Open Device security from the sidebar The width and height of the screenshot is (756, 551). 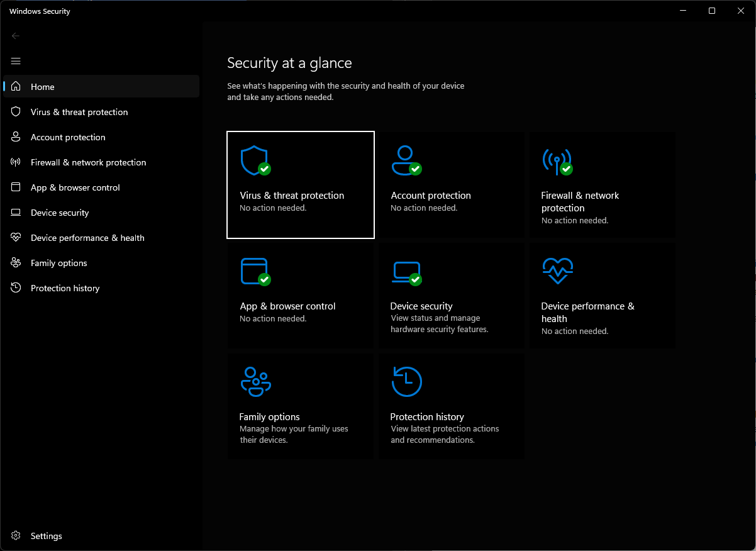tap(101, 213)
